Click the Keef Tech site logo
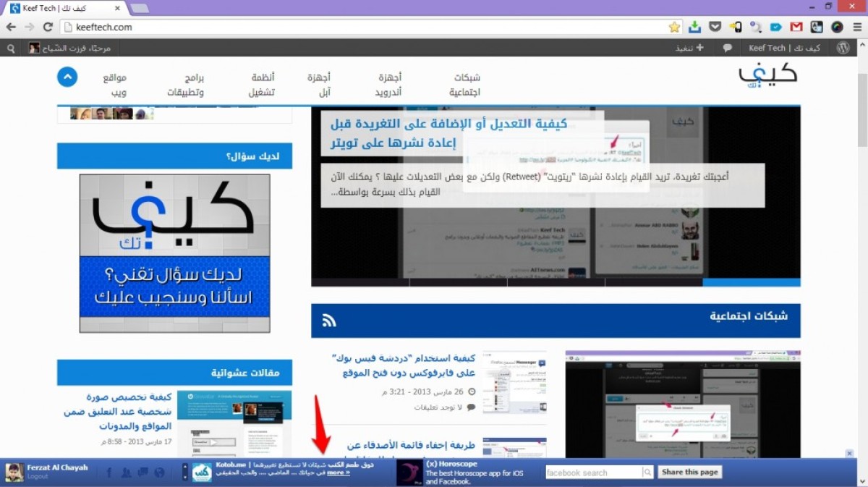 pos(768,76)
